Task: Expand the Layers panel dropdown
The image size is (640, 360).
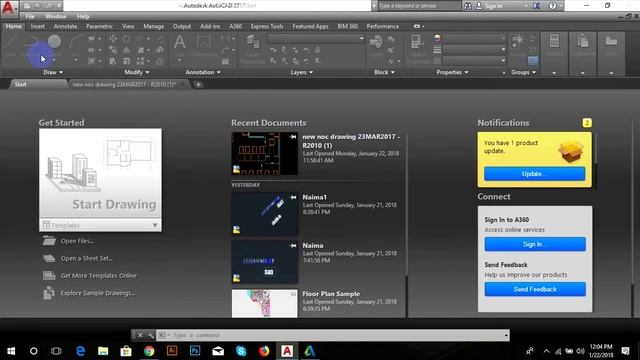Action: 302,72
